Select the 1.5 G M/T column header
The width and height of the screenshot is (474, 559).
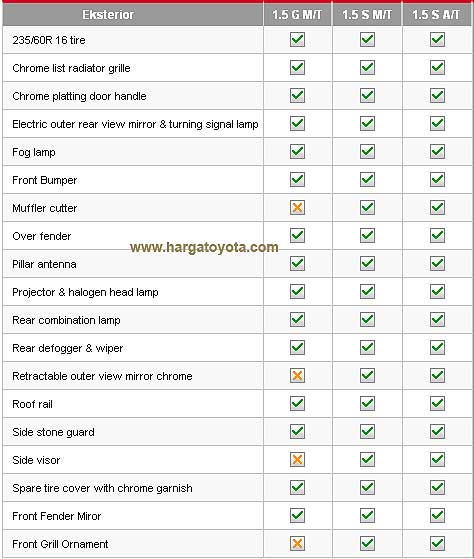point(297,15)
